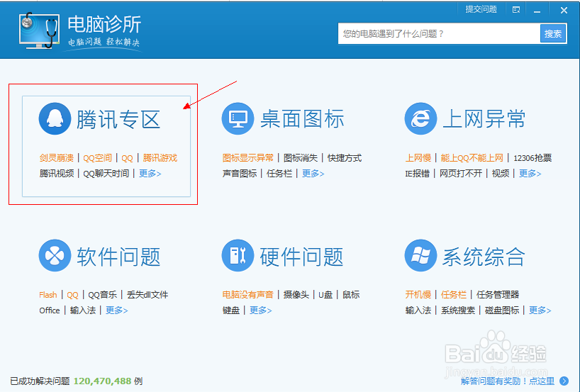This screenshot has width=580, height=392.
Task: Expand 更多> under 软件问题
Action: (x=116, y=310)
